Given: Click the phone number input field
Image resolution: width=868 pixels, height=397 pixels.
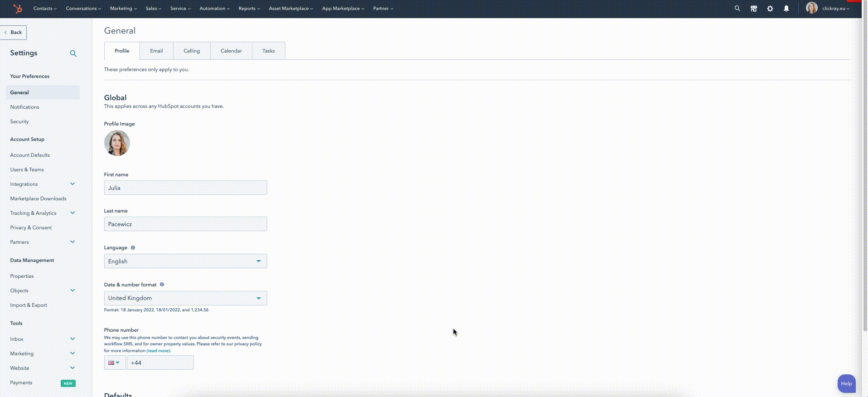Looking at the screenshot, I should point(160,363).
